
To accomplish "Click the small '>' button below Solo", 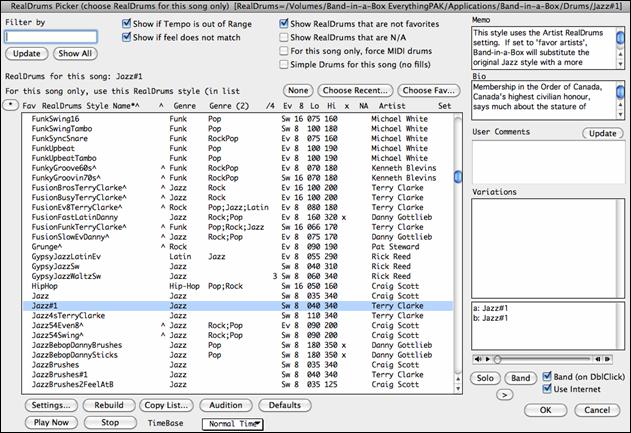I will pos(504,395).
